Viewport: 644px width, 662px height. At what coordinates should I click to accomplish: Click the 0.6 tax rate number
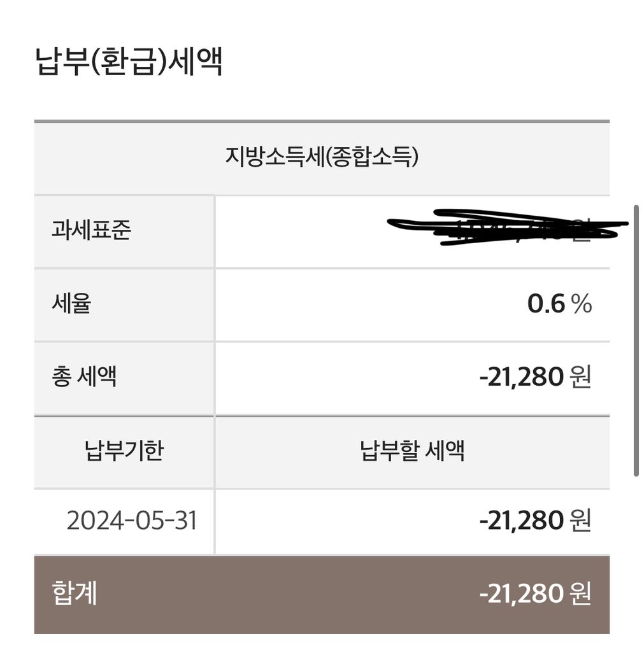[x=546, y=304]
